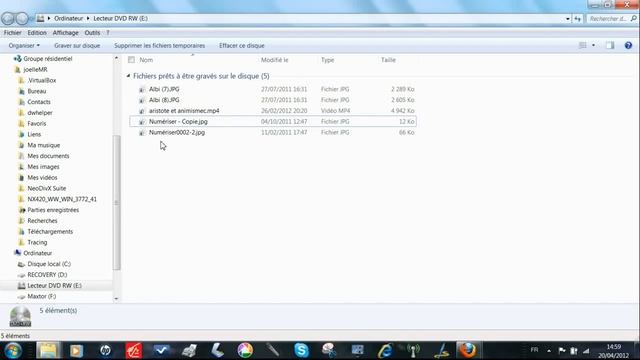This screenshot has height=360, width=640.
Task: Click the network signal tray icon
Action: pos(586,351)
